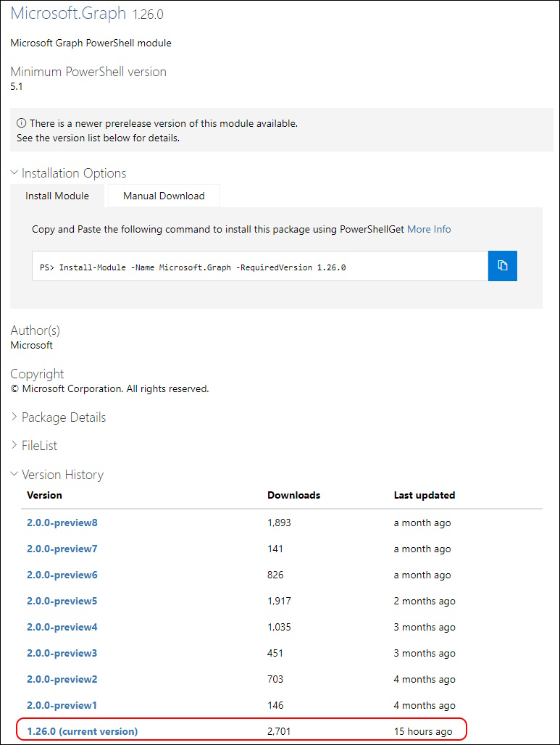560x745 pixels.
Task: Collapse the Version History section
Action: [x=57, y=475]
